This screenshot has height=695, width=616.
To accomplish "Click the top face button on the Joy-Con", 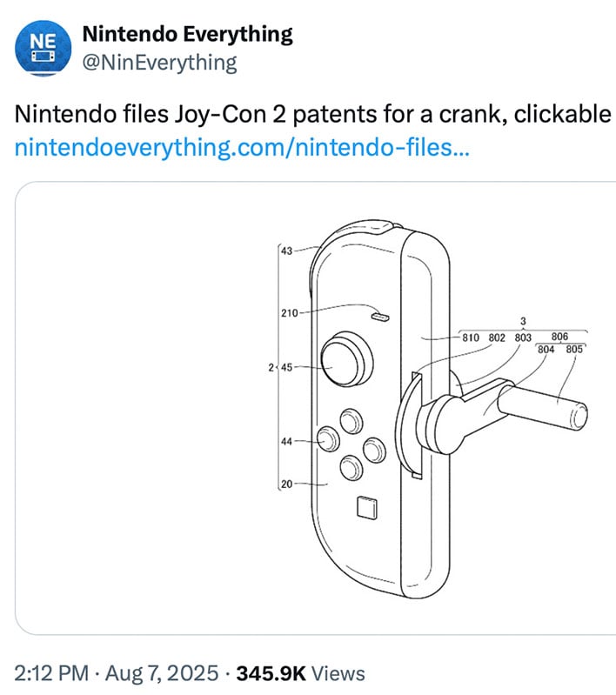I will click(352, 419).
